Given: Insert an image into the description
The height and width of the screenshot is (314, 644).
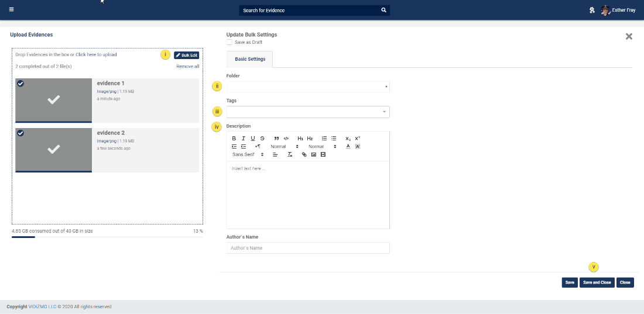Looking at the screenshot, I should [x=313, y=154].
